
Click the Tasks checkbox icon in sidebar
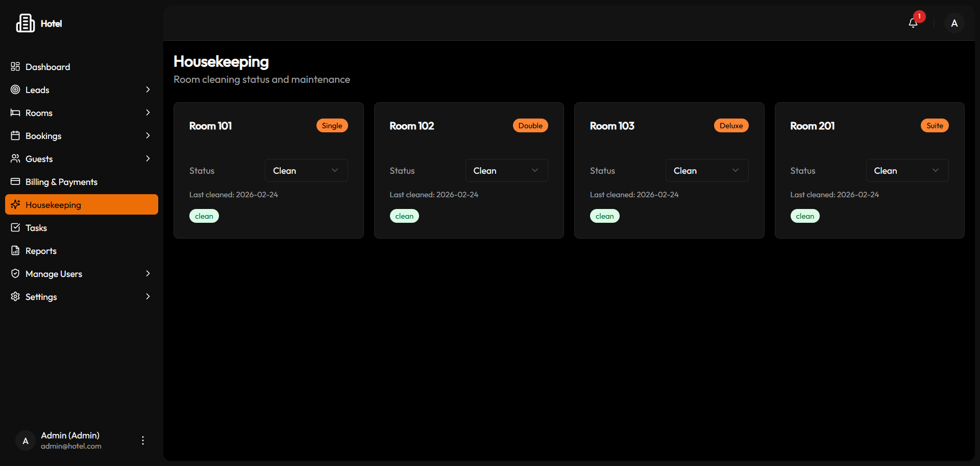click(15, 227)
